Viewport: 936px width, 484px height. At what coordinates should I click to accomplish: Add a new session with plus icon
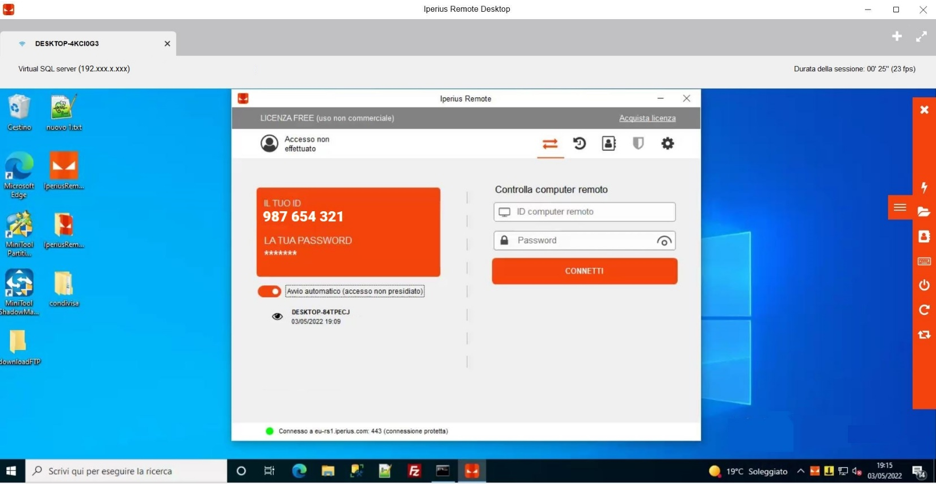pos(897,36)
